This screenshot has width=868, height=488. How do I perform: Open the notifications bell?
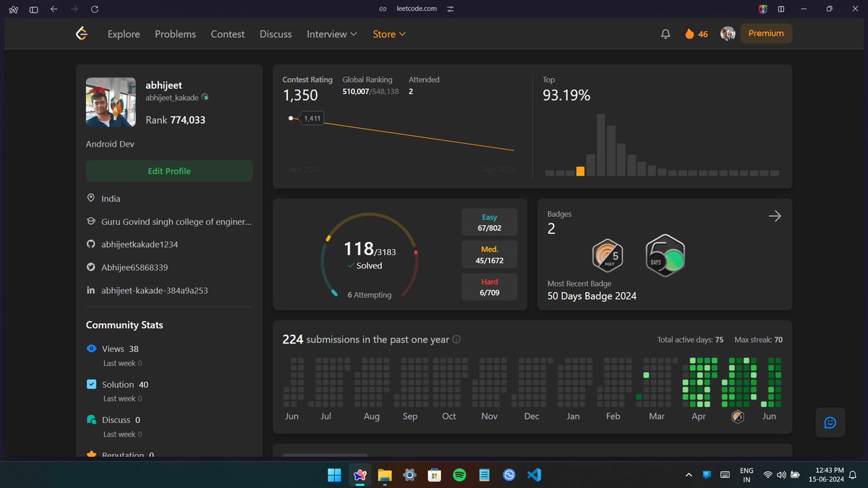click(x=665, y=34)
